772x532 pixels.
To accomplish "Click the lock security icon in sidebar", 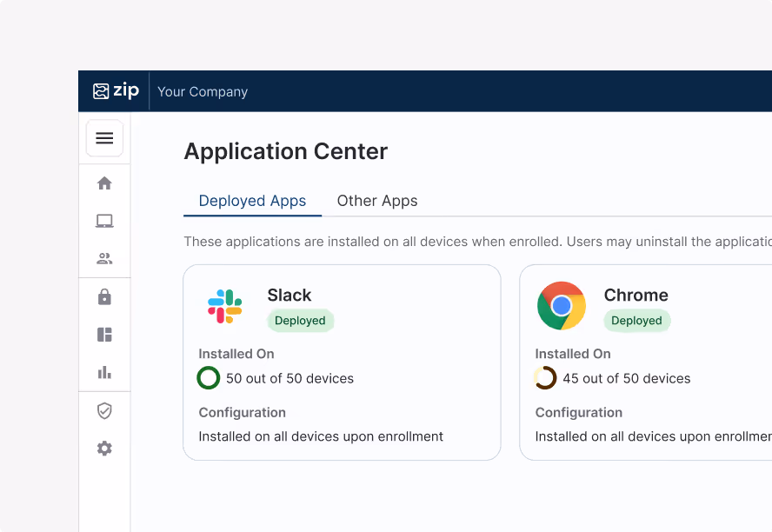I will pyautogui.click(x=104, y=297).
